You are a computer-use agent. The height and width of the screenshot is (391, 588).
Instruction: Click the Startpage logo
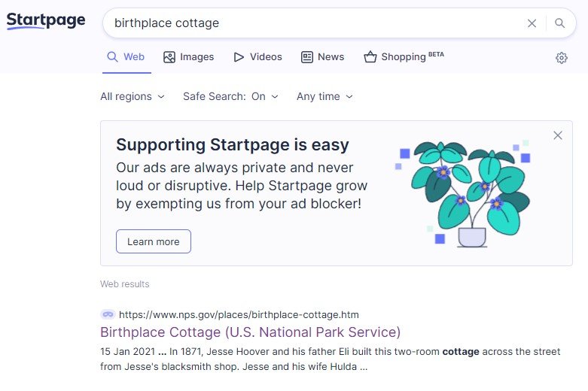tap(46, 21)
